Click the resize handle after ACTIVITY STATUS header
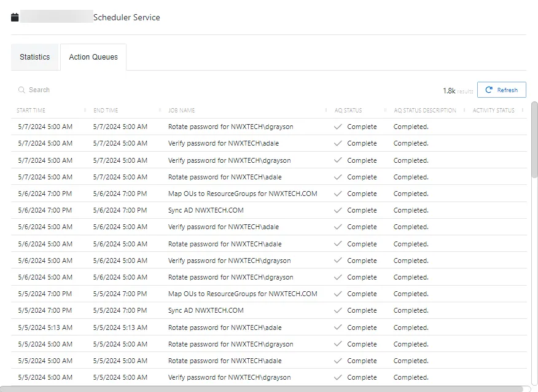 click(x=523, y=110)
